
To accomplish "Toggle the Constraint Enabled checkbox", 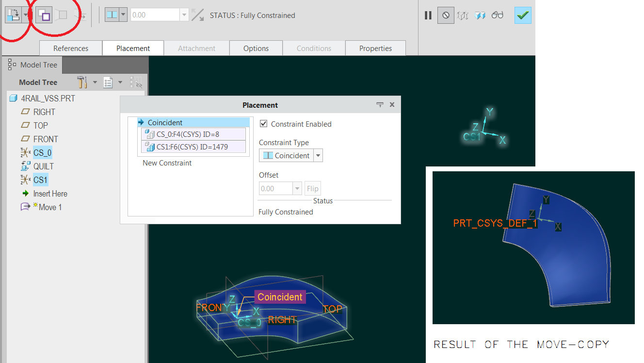I will tap(263, 124).
